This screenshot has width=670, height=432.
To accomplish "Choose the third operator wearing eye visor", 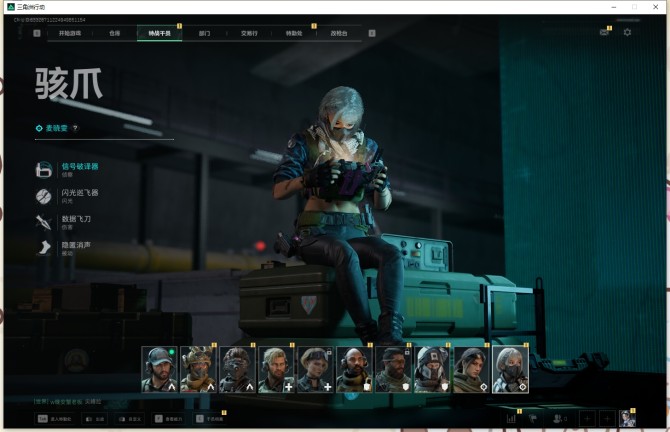I will [x=237, y=370].
